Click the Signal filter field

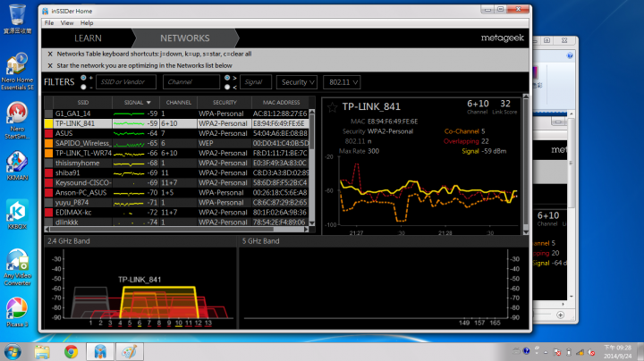[x=256, y=82]
